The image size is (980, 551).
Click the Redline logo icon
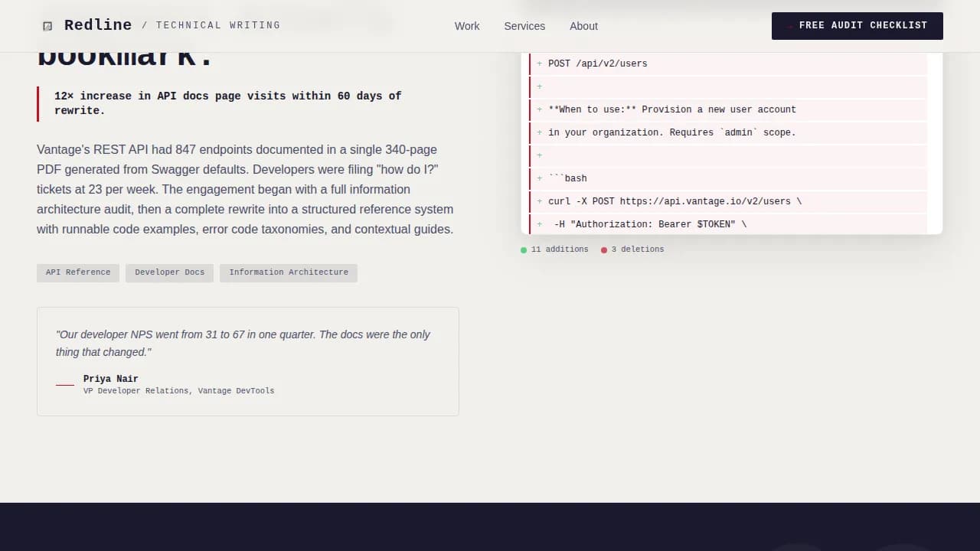[x=47, y=26]
